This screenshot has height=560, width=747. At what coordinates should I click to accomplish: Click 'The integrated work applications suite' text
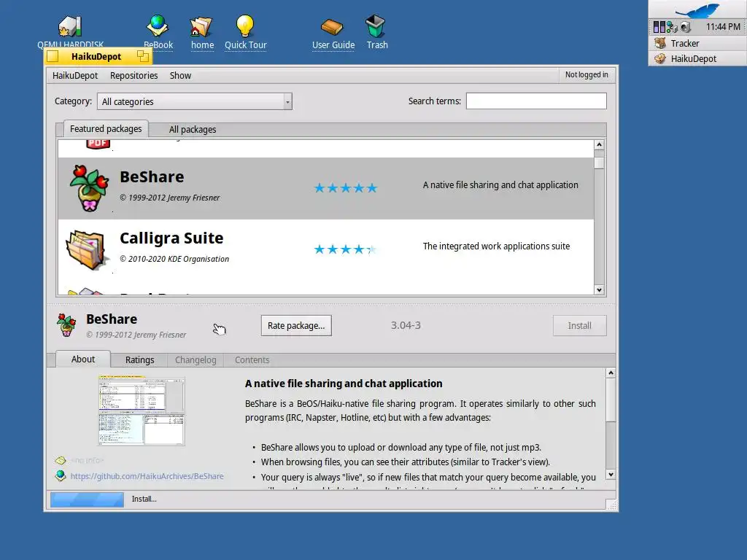point(496,246)
